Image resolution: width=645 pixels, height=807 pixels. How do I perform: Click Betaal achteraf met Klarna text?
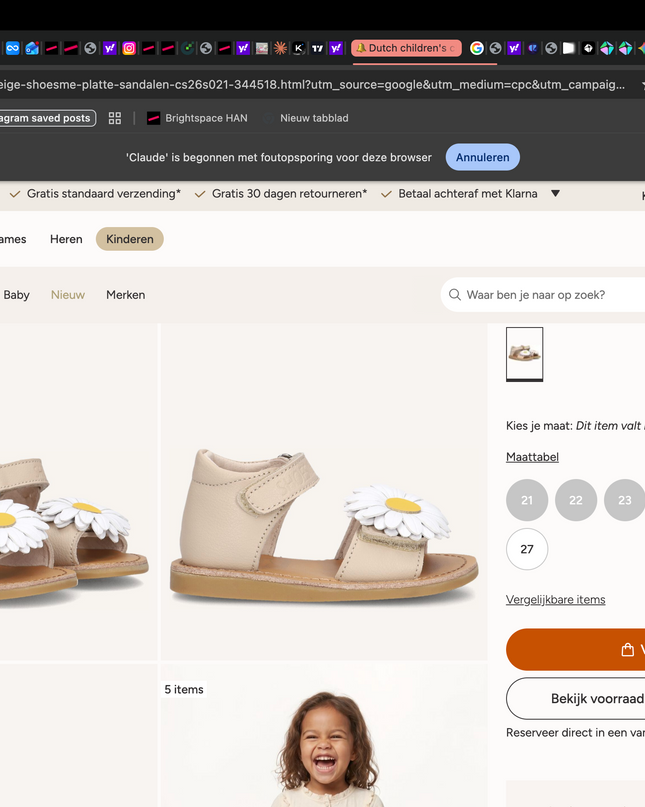pos(468,194)
